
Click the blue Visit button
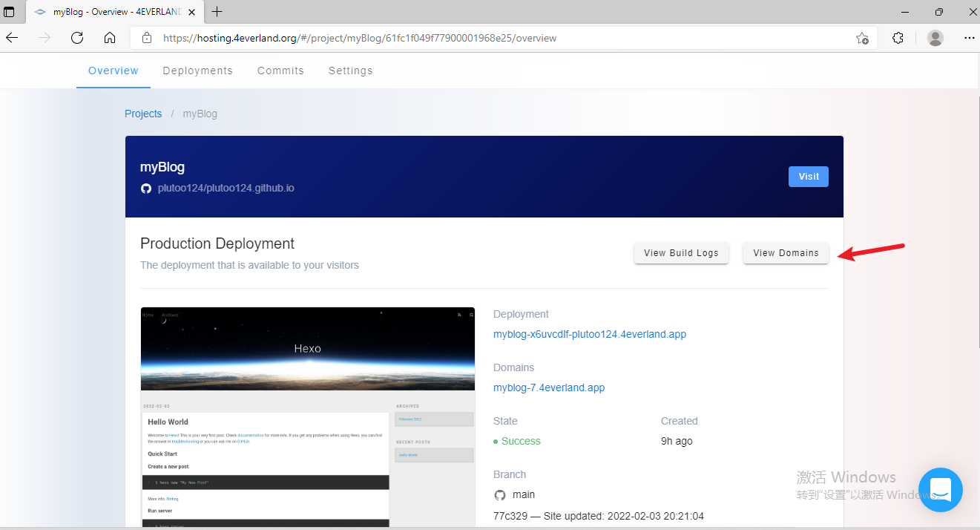809,177
